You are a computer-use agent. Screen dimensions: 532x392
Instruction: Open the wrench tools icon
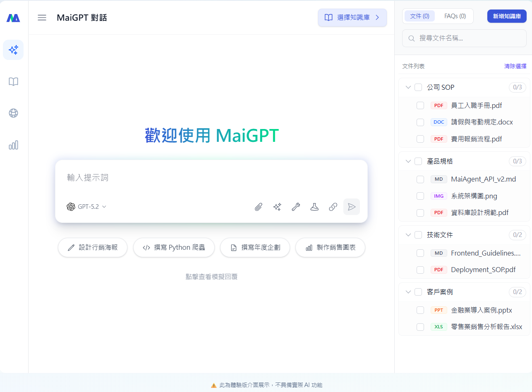click(x=296, y=207)
